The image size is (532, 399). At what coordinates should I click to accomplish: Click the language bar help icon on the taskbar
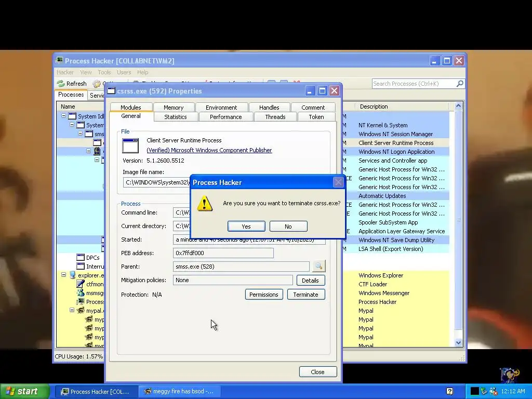449,392
